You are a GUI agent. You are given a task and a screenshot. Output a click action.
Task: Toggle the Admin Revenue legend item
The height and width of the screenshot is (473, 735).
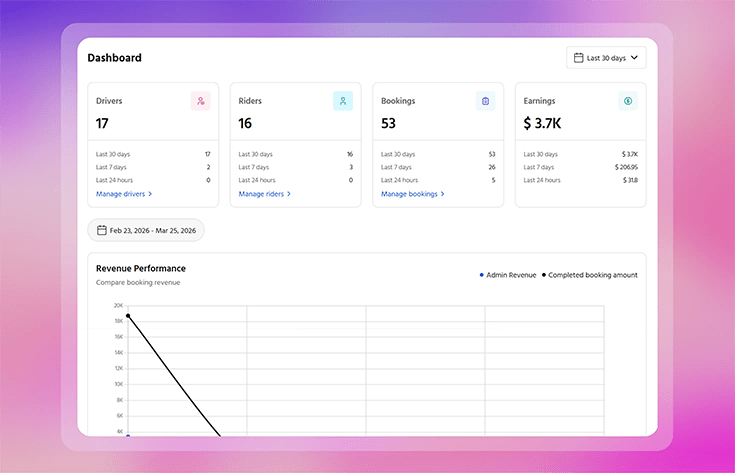(x=508, y=275)
